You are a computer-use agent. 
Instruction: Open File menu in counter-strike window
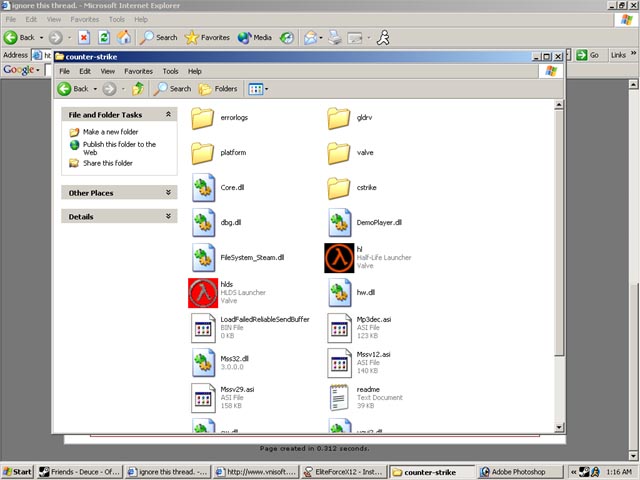[64, 71]
